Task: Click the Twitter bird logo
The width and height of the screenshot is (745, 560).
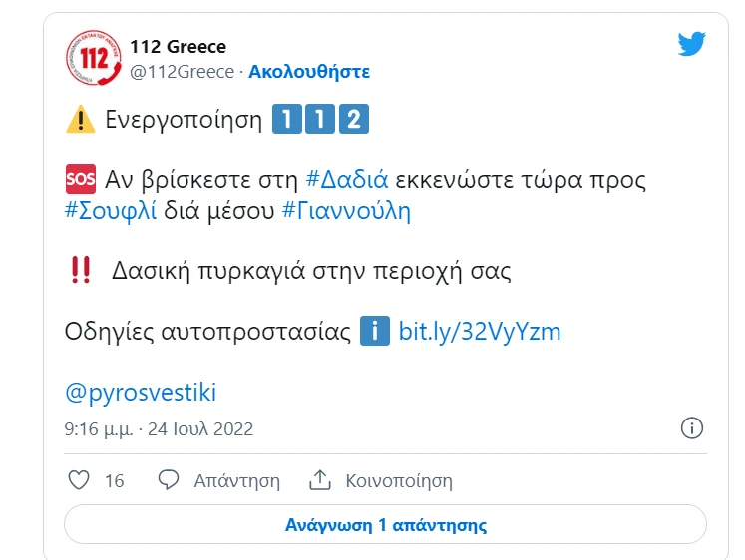Action: (x=691, y=44)
